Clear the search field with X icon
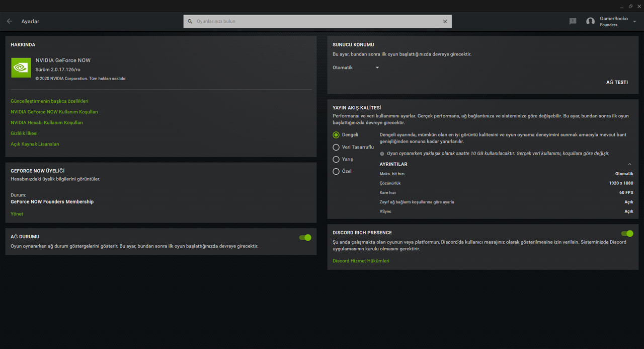The width and height of the screenshot is (644, 349). tap(445, 22)
